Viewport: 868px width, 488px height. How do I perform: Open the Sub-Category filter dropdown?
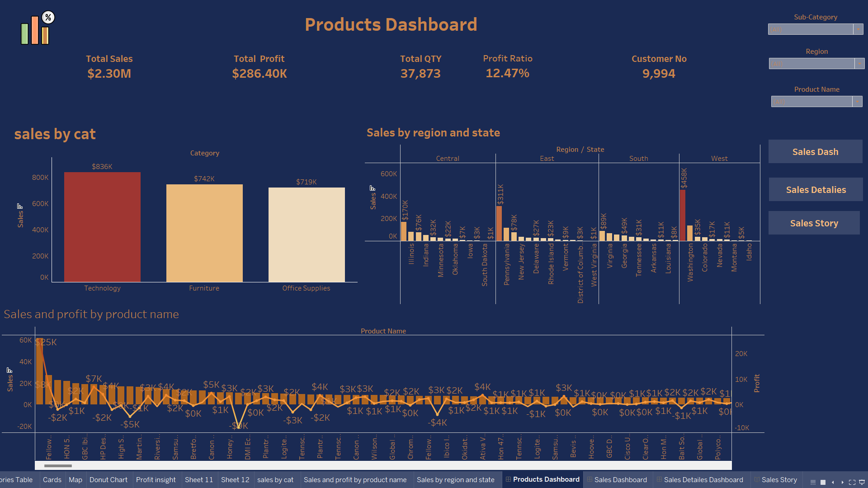858,29
